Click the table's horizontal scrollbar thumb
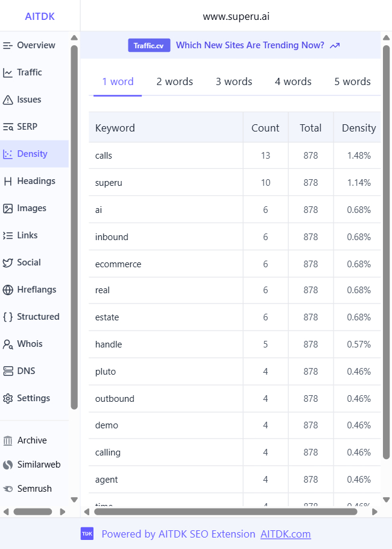Viewport: 392px width, 549px height. [226, 512]
